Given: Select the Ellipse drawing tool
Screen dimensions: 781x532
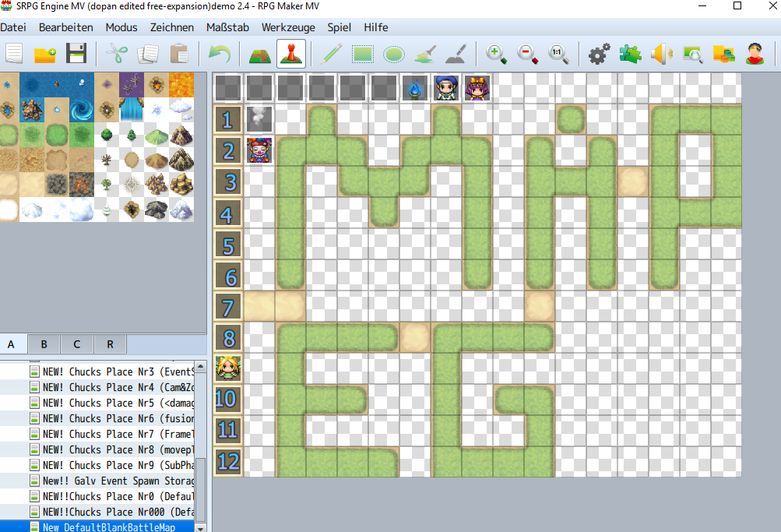Looking at the screenshot, I should pyautogui.click(x=393, y=53).
